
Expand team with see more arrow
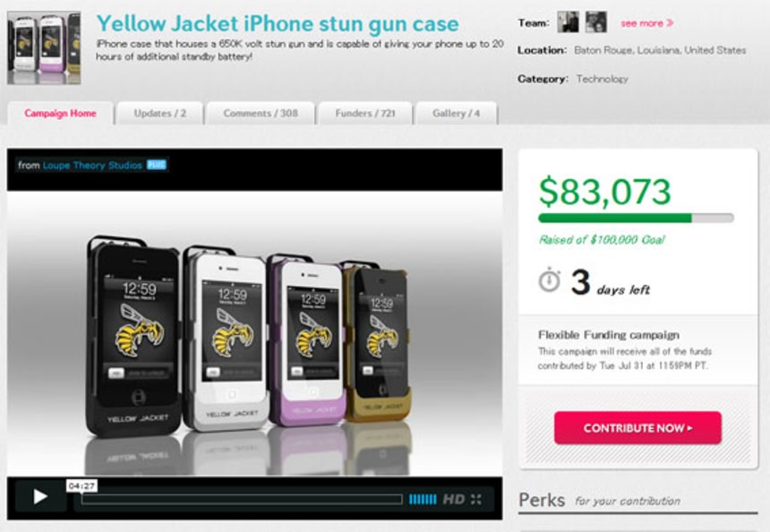click(x=646, y=23)
